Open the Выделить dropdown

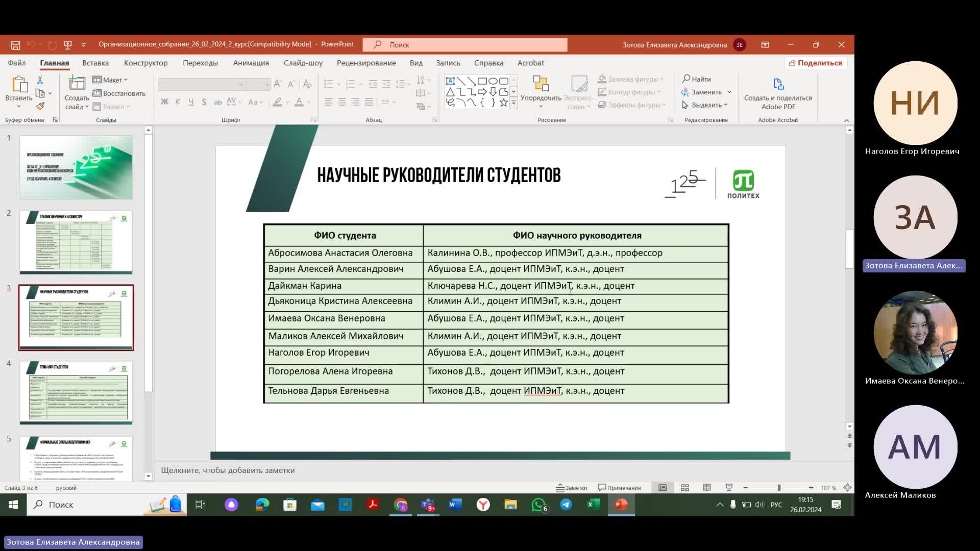705,105
